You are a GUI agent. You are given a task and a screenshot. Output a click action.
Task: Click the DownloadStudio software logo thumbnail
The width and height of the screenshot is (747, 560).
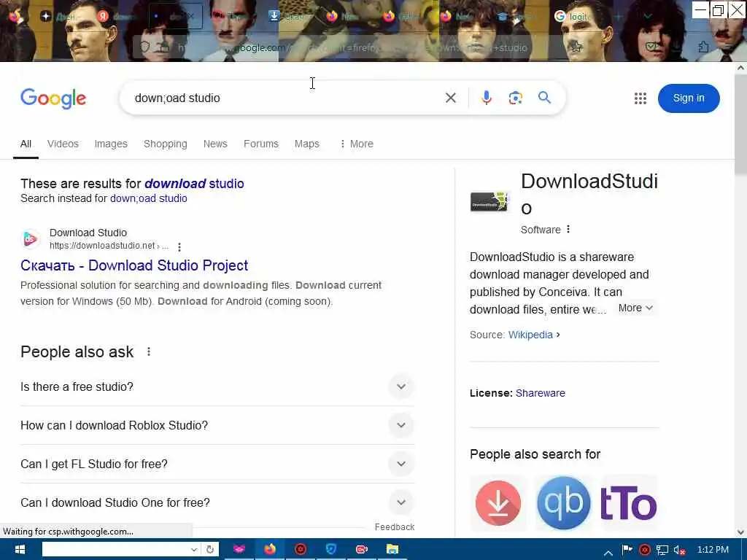489,201
